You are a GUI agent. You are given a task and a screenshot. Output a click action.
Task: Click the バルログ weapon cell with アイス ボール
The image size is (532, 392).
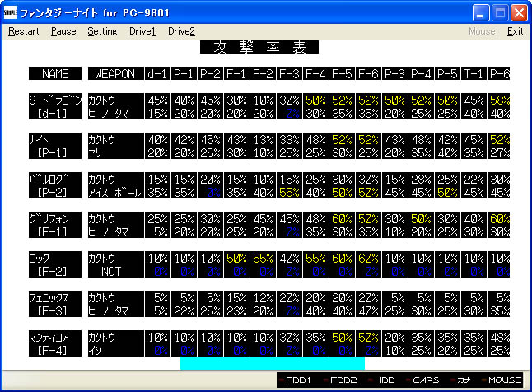point(114,193)
